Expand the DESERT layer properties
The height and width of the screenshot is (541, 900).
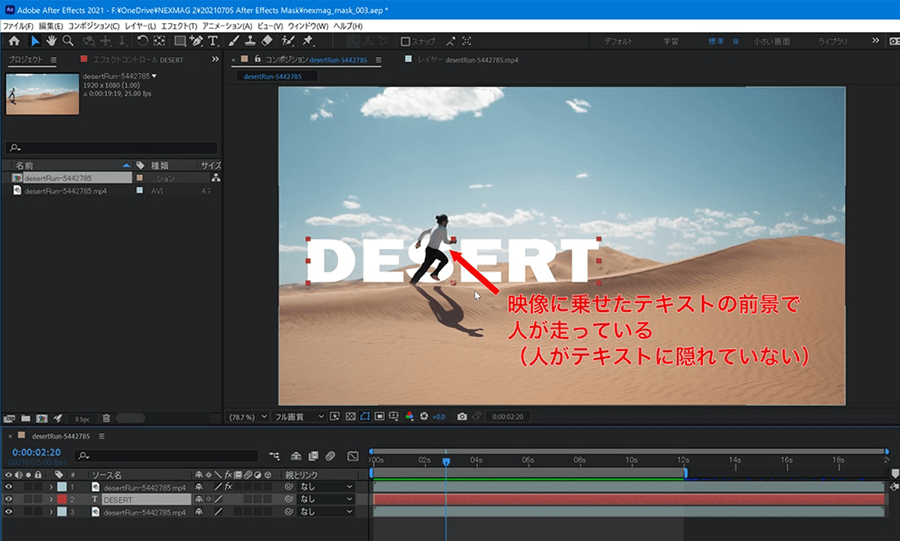coord(51,499)
